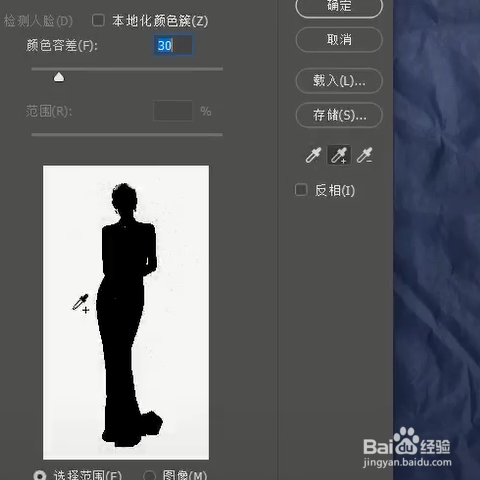Click the 确定 OK button
Viewport: 480px width, 480px height.
[x=339, y=7]
